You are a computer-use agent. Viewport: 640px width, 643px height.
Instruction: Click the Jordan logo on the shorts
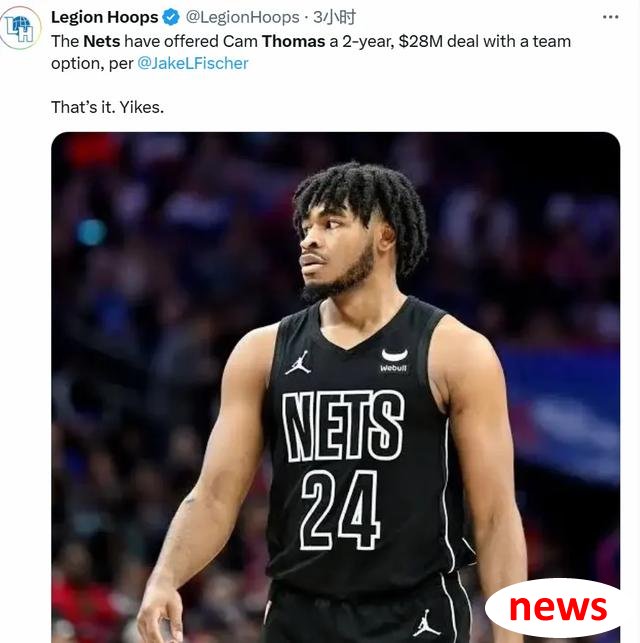pos(426,622)
